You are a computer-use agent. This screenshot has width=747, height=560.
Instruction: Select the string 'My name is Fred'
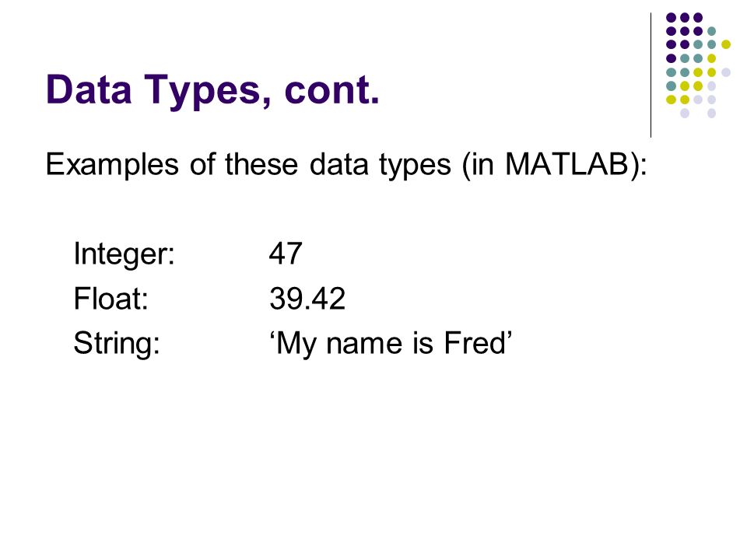391,343
